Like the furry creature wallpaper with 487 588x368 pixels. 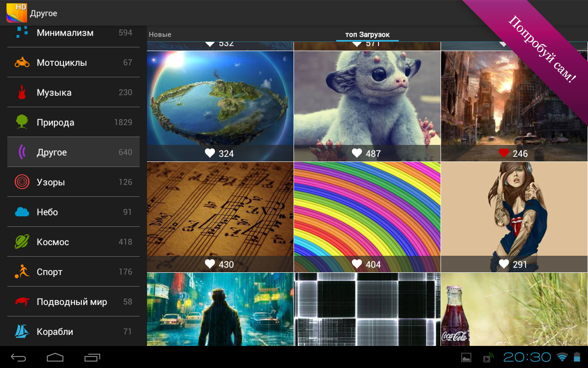[x=357, y=153]
